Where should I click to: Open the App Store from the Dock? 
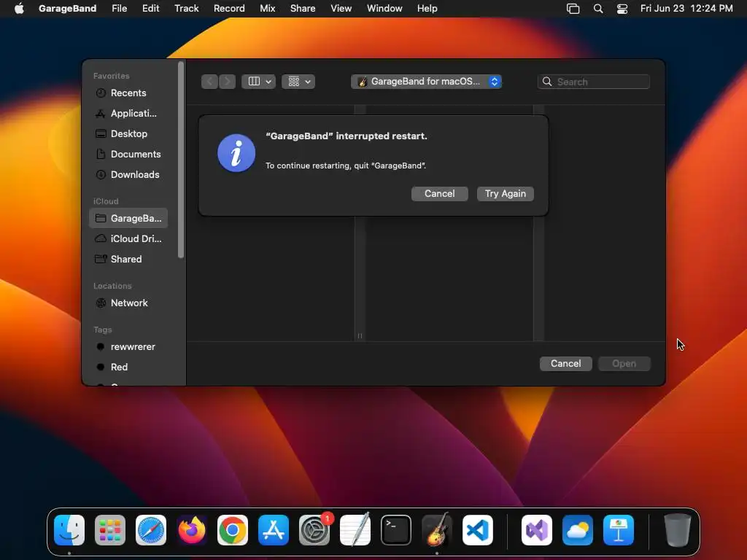coord(274,531)
